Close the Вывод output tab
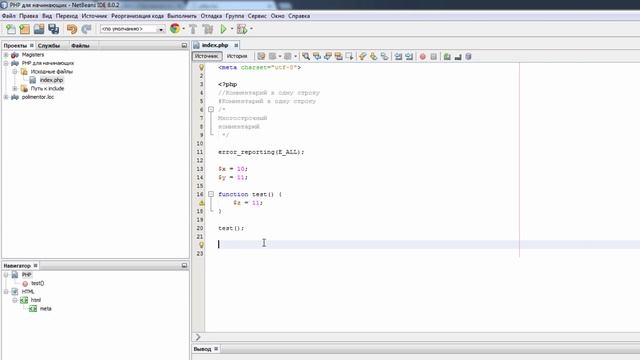This screenshot has width=640, height=360. [x=216, y=349]
